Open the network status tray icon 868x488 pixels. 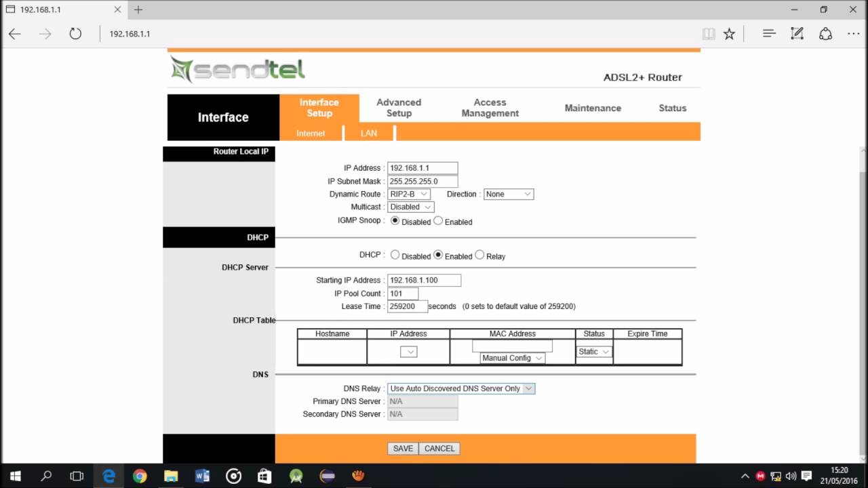pyautogui.click(x=776, y=476)
